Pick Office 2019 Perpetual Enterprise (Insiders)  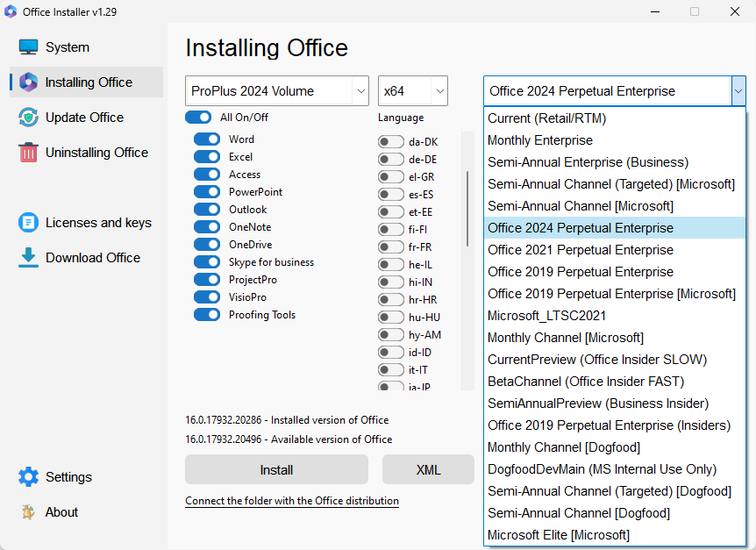[614, 425]
